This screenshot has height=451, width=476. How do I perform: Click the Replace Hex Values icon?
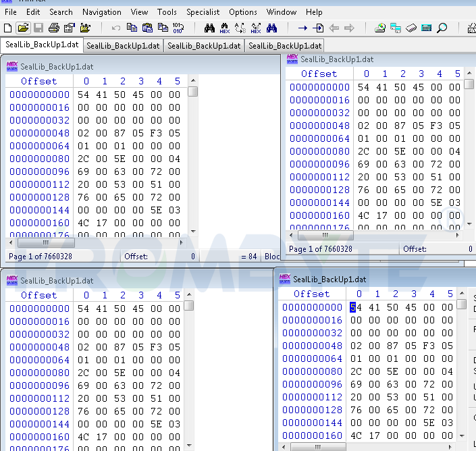pyautogui.click(x=256, y=28)
